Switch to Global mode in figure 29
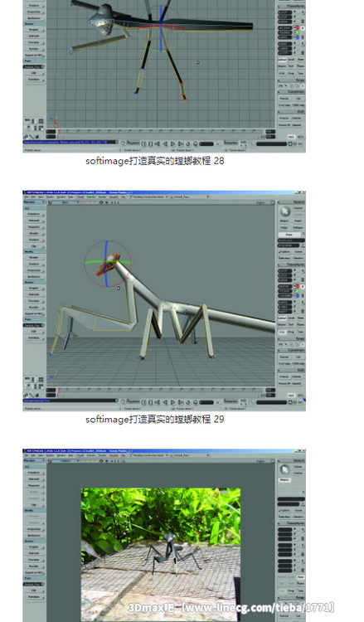 point(282,318)
